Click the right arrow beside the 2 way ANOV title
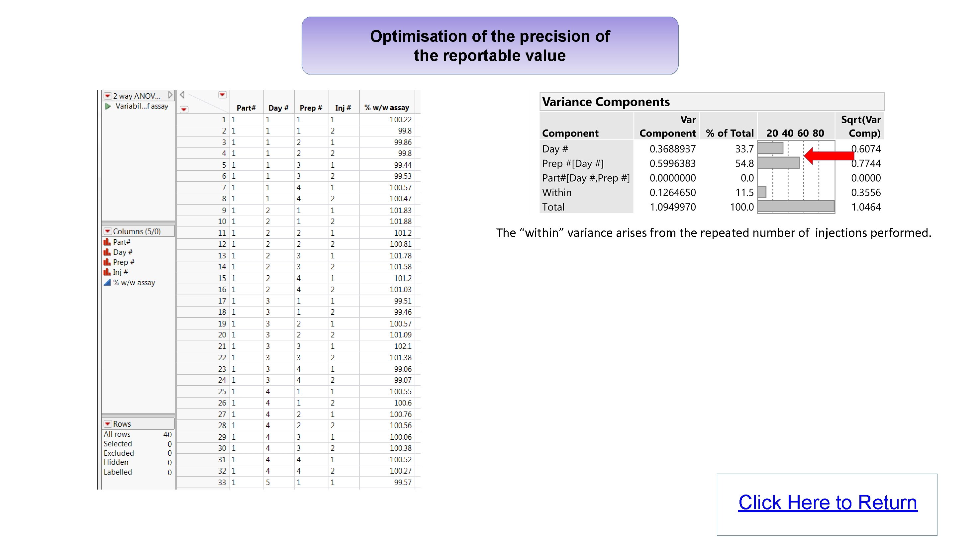980x551 pixels. click(x=170, y=95)
